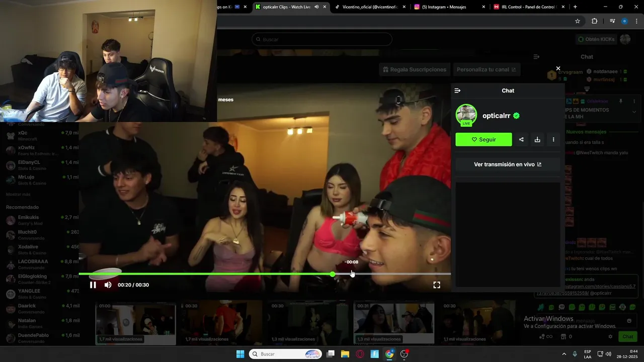Click Personaliza tu canal button

[486, 69]
